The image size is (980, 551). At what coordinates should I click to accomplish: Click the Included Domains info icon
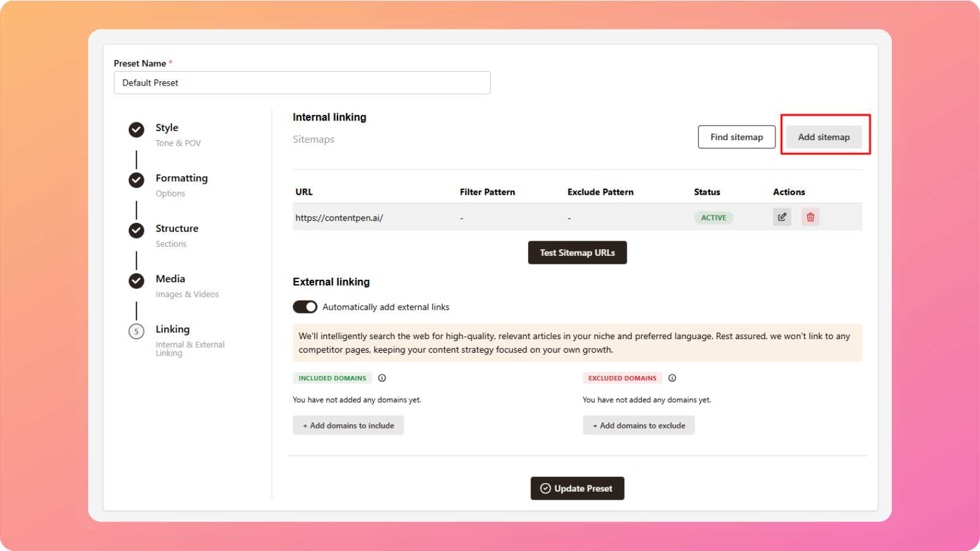pos(382,378)
